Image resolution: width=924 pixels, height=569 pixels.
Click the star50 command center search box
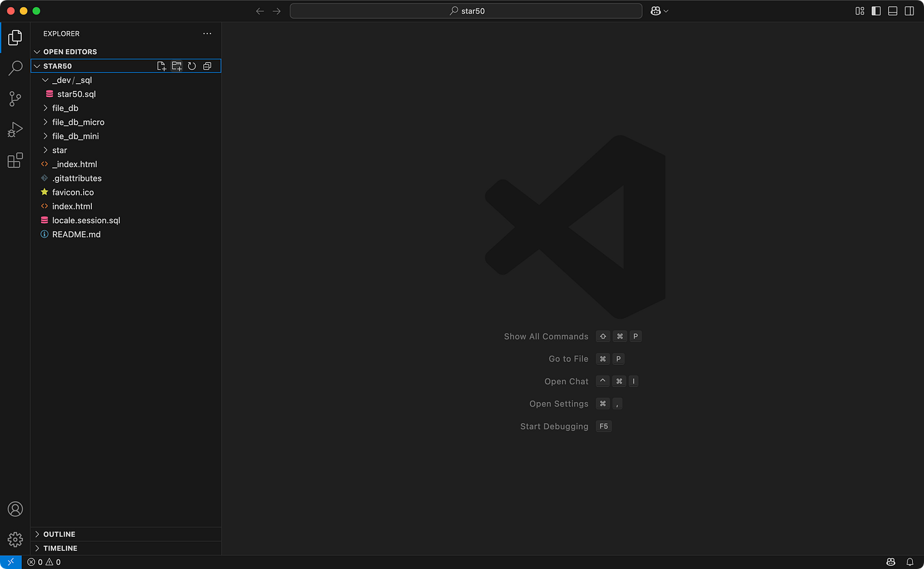(x=466, y=11)
